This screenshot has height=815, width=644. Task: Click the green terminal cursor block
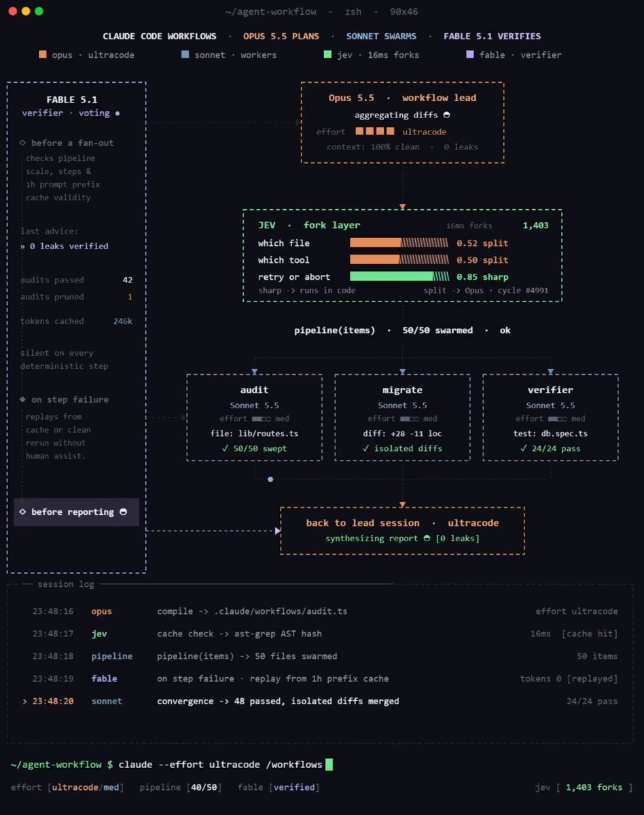tap(329, 765)
